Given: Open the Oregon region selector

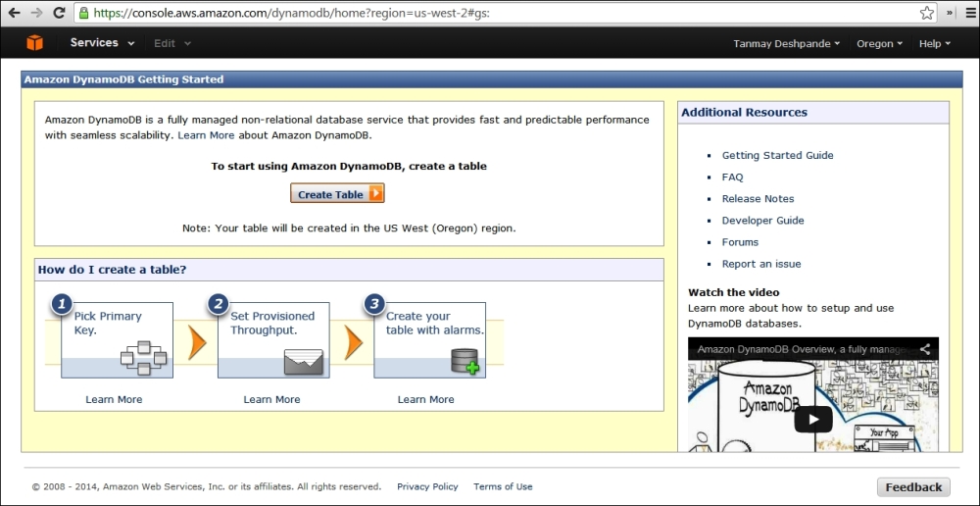Looking at the screenshot, I should [879, 44].
